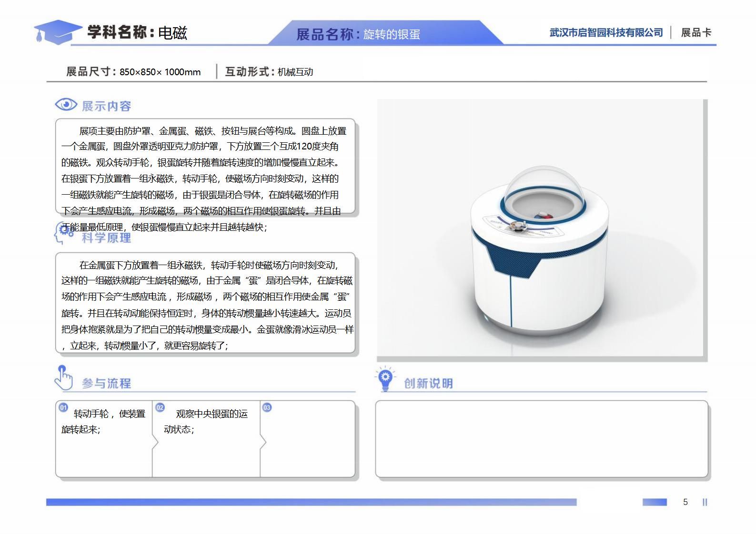The image size is (756, 534).
Task: Click the step text 观察中央银蛋的运动状态
Action: (x=206, y=422)
